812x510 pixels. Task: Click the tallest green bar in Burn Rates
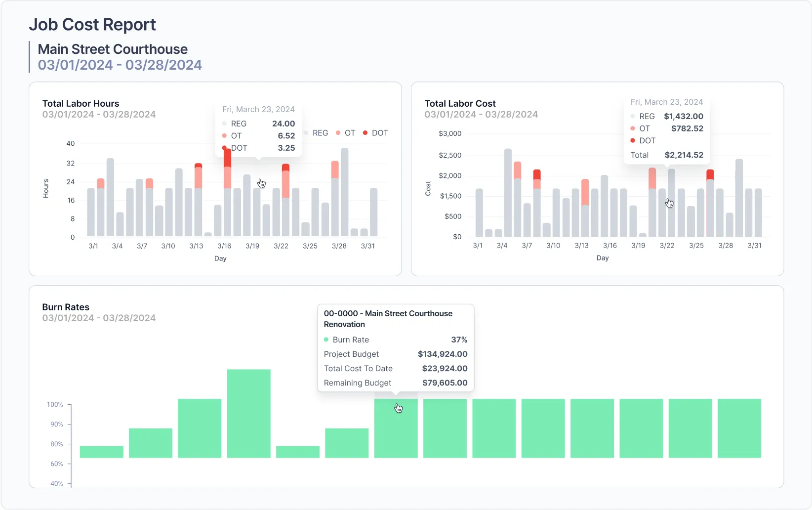(248, 413)
